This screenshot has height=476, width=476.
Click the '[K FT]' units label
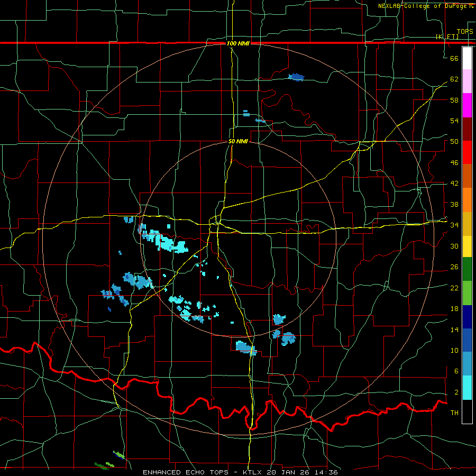point(447,36)
